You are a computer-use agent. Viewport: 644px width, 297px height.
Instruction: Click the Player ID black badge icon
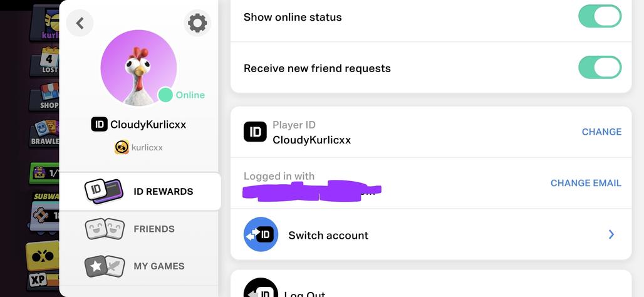pyautogui.click(x=255, y=132)
